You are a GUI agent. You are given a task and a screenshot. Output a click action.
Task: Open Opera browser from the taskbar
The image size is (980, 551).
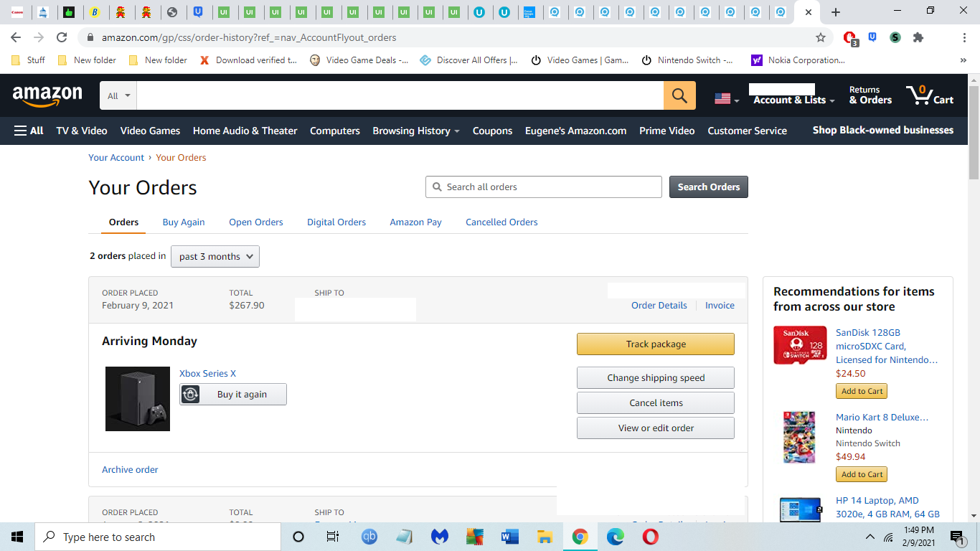pyautogui.click(x=651, y=537)
